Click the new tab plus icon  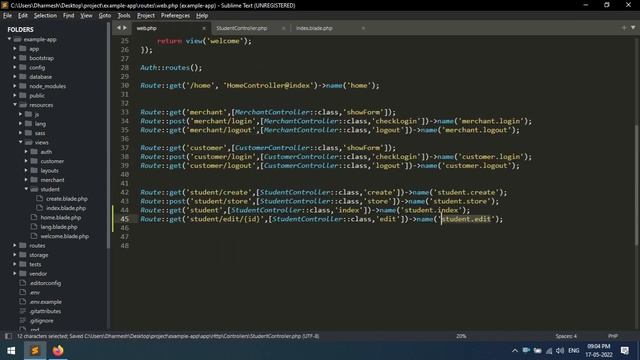point(624,28)
